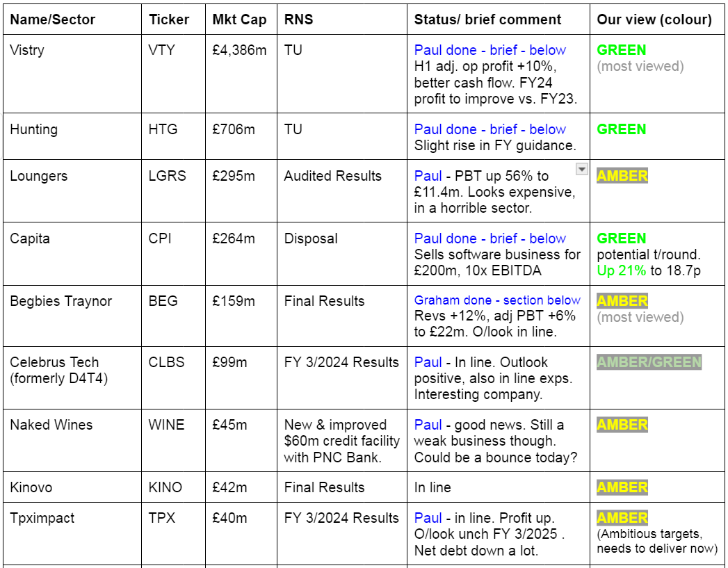Click the 'Audited Results' RNS entry
The width and height of the screenshot is (728, 568).
pyautogui.click(x=333, y=176)
